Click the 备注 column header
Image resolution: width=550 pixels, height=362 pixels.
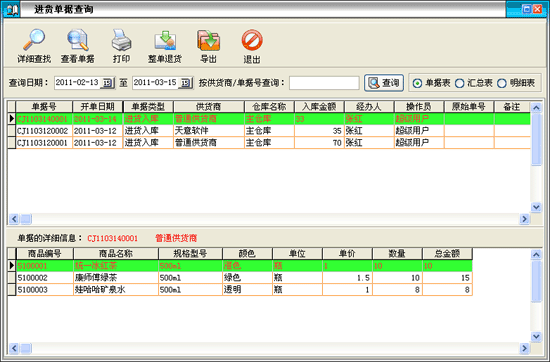(512, 107)
